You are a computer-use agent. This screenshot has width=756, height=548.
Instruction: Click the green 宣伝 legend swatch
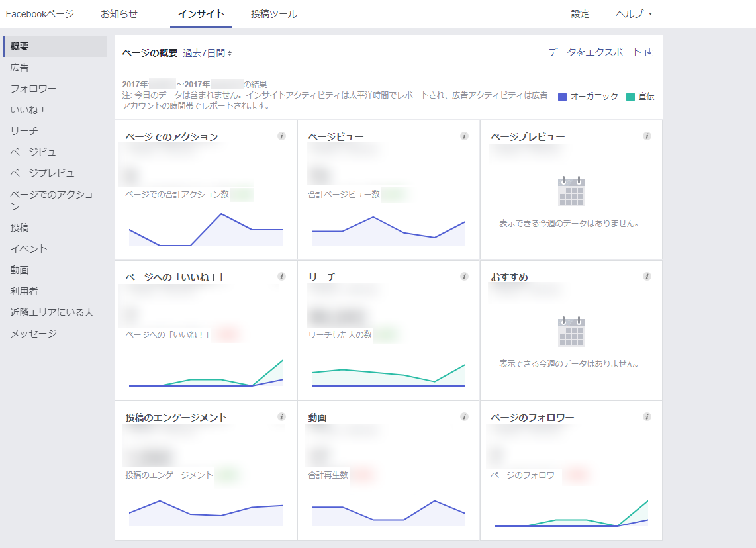coord(630,97)
